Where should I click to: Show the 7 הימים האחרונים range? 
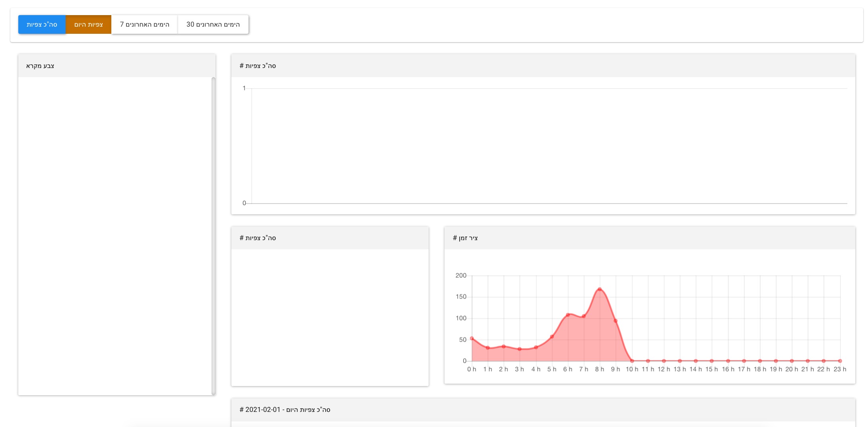[x=145, y=24]
